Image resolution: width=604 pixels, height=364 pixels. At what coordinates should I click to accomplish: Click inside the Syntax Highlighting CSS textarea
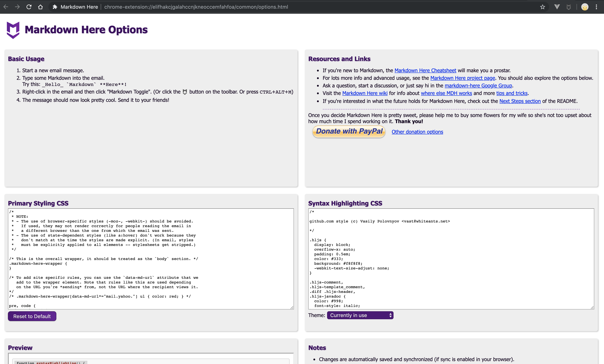tap(451, 259)
